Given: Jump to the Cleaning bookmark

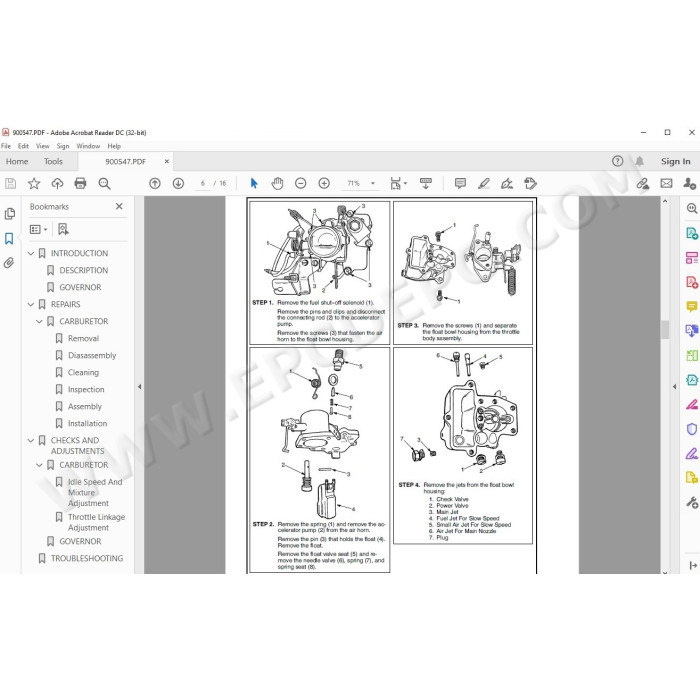Looking at the screenshot, I should click(x=83, y=372).
